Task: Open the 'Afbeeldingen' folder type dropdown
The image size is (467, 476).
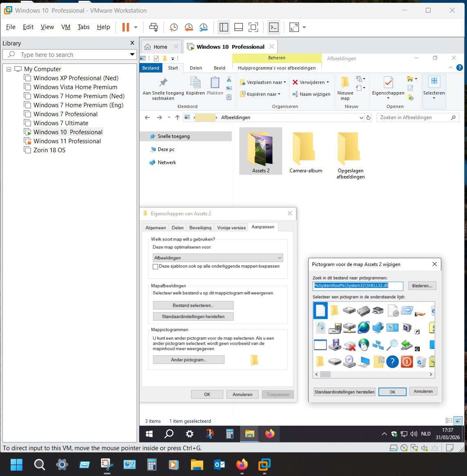Action: (x=218, y=258)
